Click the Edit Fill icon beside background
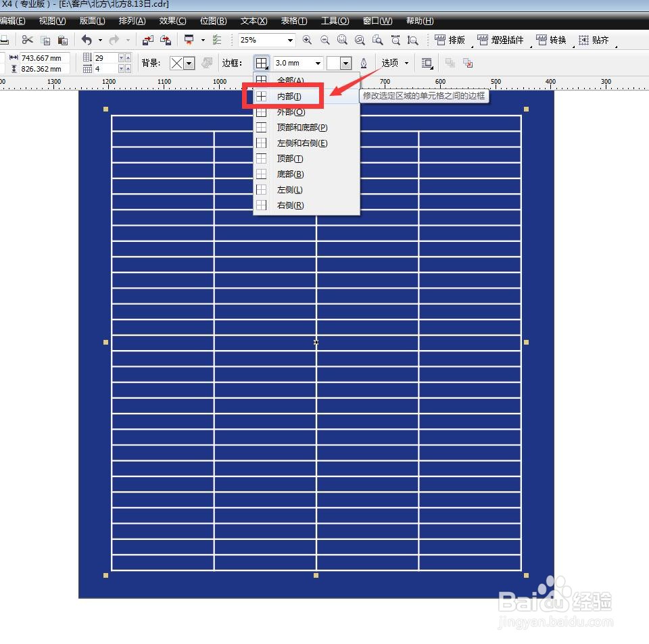 point(207,63)
